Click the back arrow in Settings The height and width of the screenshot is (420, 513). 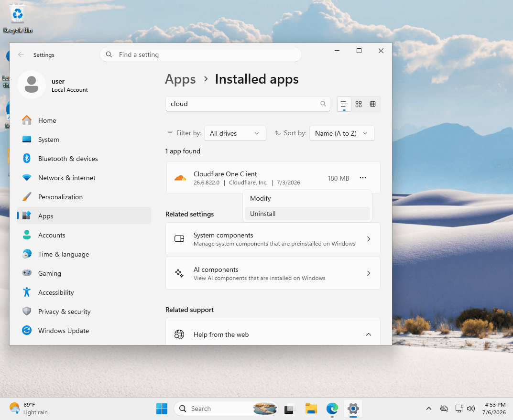[21, 54]
